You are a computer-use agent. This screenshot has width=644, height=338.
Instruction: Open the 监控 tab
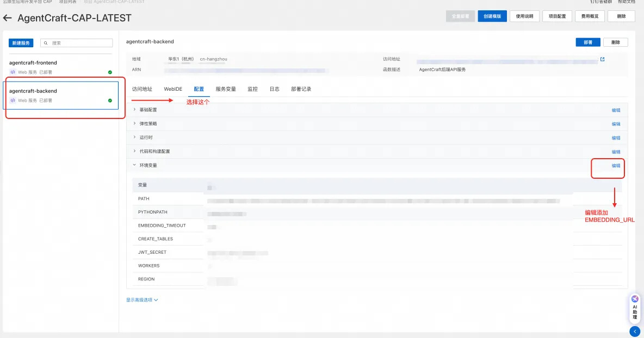[252, 89]
